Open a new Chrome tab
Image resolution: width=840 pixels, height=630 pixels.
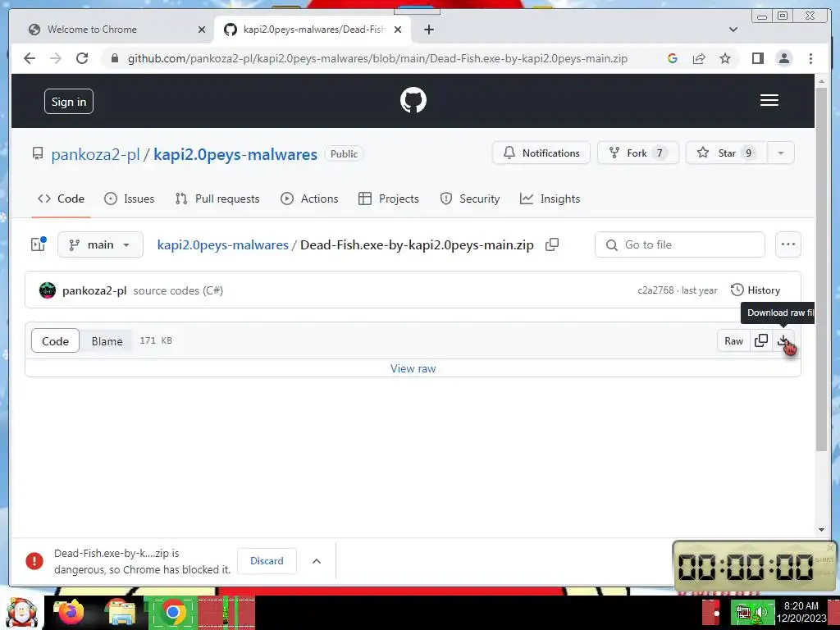428,30
